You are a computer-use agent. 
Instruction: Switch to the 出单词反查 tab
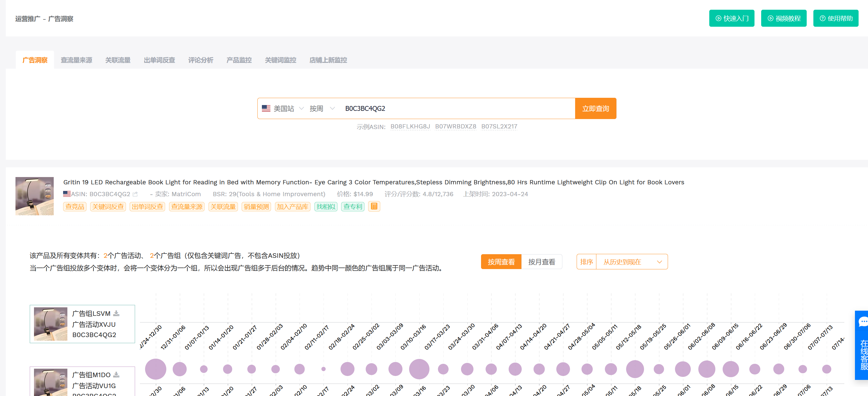pyautogui.click(x=159, y=60)
